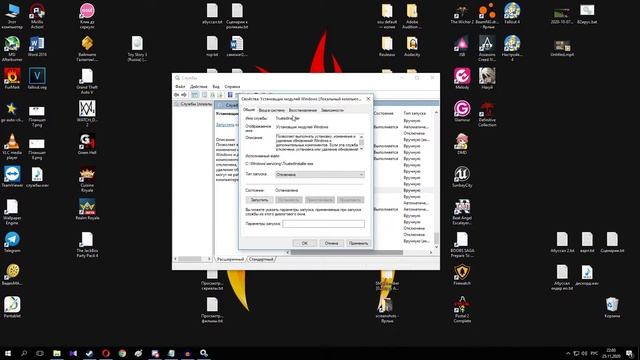
Task: Open the Wallpaper Engine desktop shortcut
Action: [x=12, y=211]
